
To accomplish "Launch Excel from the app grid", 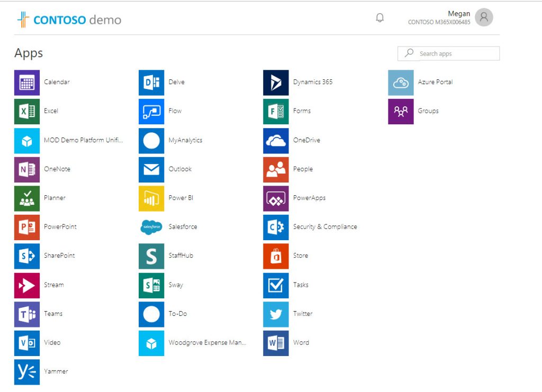I will [x=27, y=112].
